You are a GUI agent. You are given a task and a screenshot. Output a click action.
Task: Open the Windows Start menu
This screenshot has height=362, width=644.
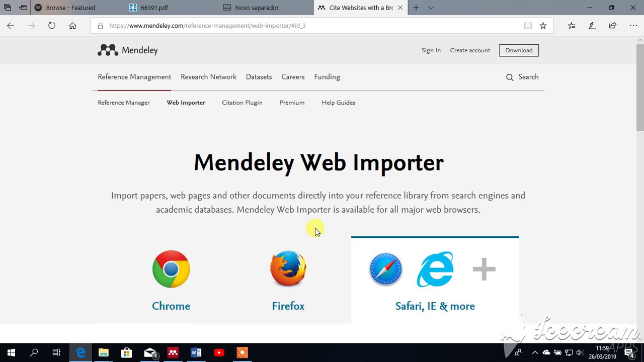point(11,352)
